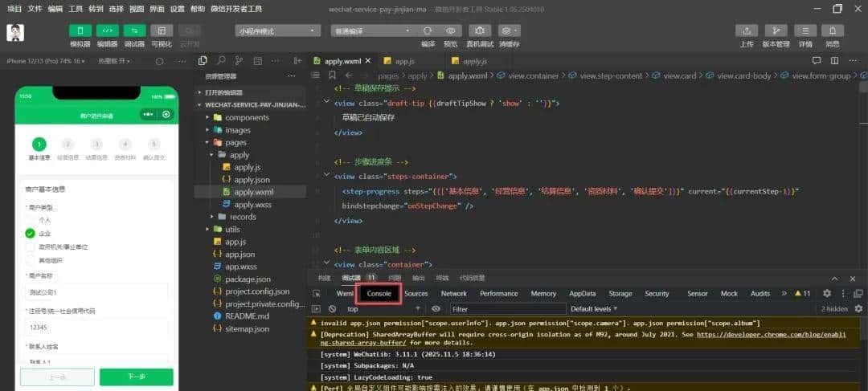
Task: Open the 热重载 hot reload dropdown
Action: click(115, 61)
